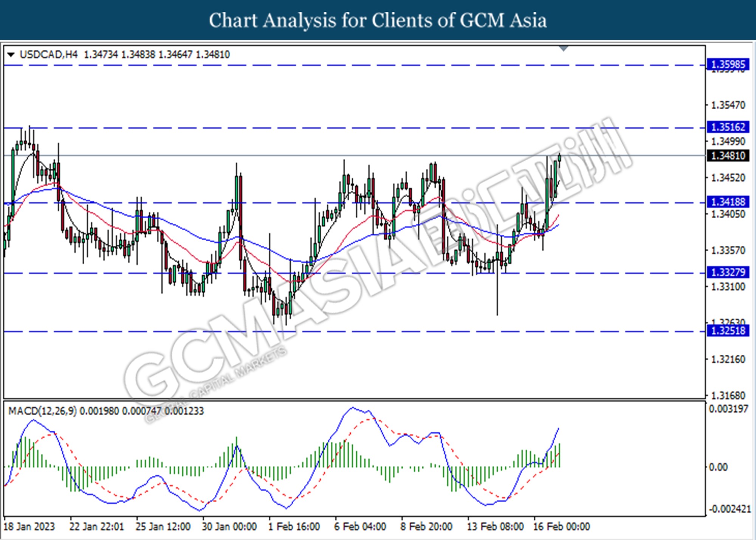The height and width of the screenshot is (540, 756).
Task: Open the chart menu triangle beside USDCAD,H4
Action: tap(11, 55)
